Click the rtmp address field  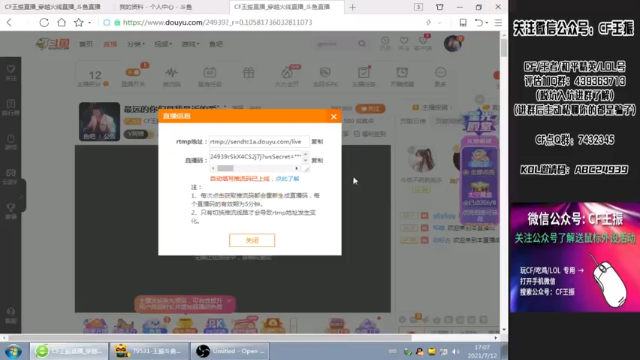[x=259, y=142]
